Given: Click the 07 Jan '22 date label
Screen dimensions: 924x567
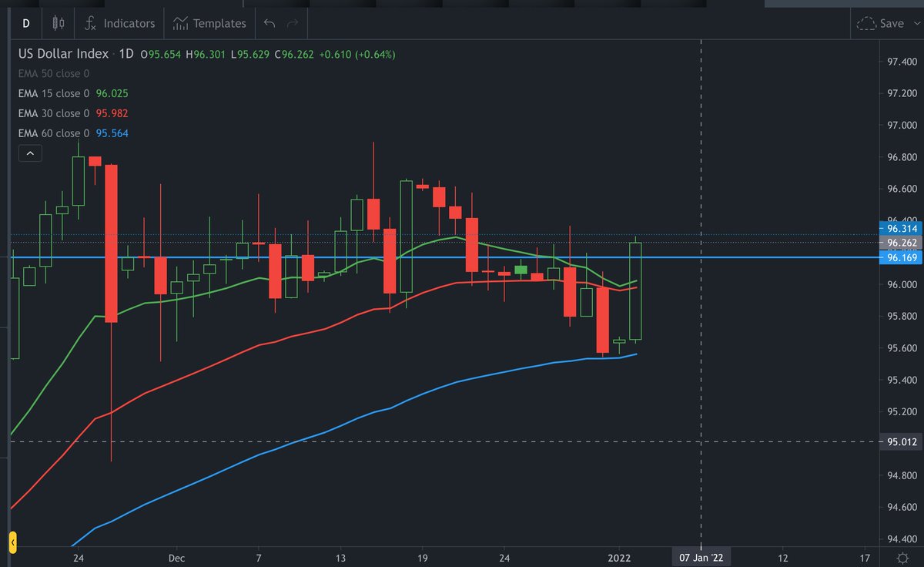Looking at the screenshot, I should 700,556.
